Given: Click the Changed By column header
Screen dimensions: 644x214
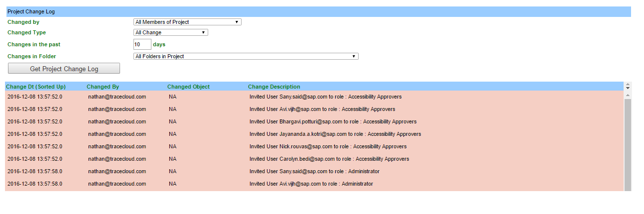Looking at the screenshot, I should coord(103,87).
